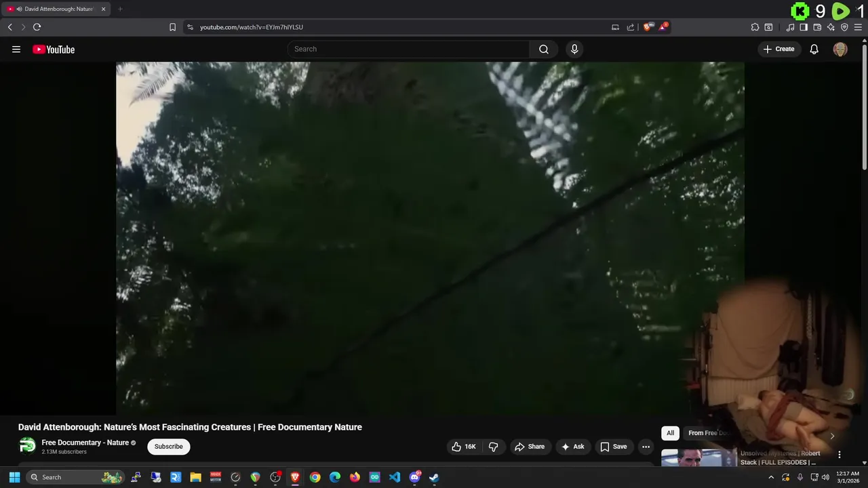The height and width of the screenshot is (488, 868).
Task: Open Firefox from the taskbar
Action: pos(355,477)
